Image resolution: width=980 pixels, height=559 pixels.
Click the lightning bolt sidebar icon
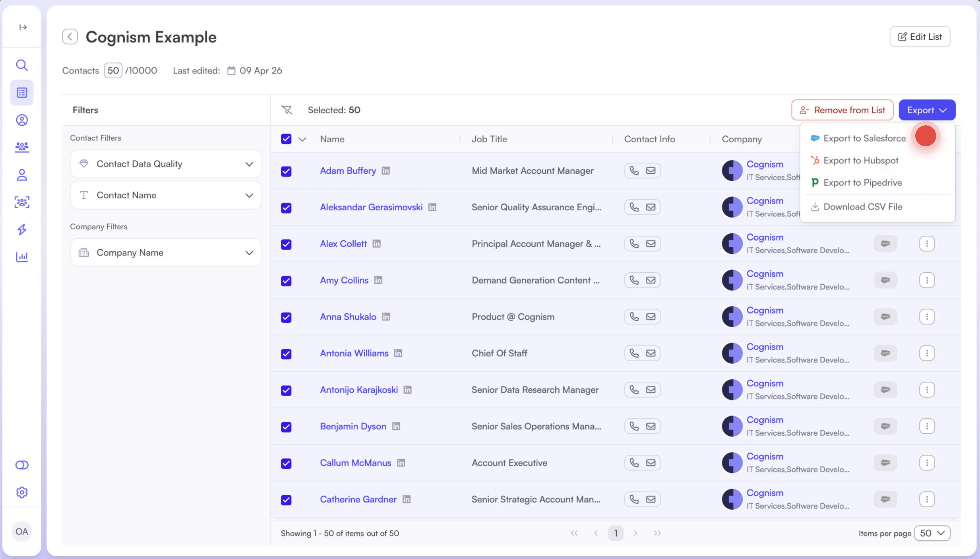pos(22,229)
